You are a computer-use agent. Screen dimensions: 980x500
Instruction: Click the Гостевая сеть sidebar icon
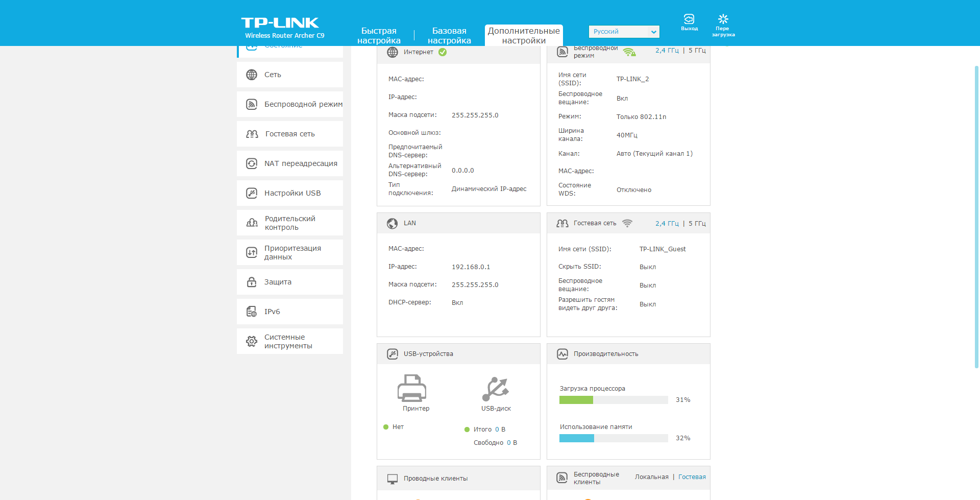[x=252, y=134]
